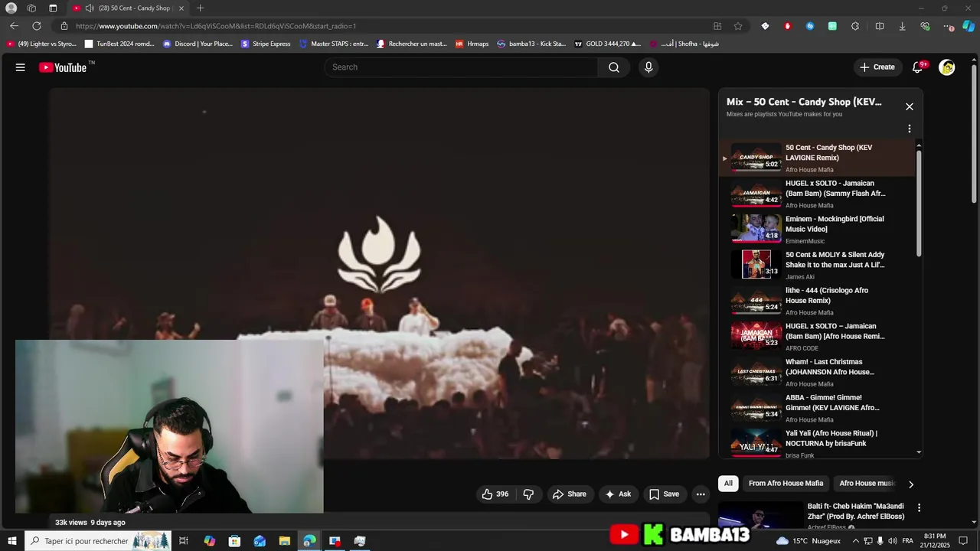The height and width of the screenshot is (551, 980).
Task: Open the account avatar menu
Action: (947, 67)
